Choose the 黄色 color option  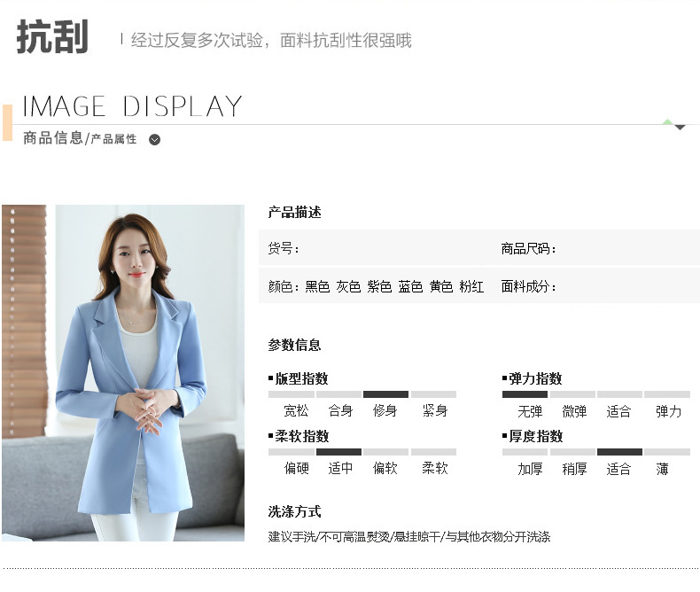[441, 286]
